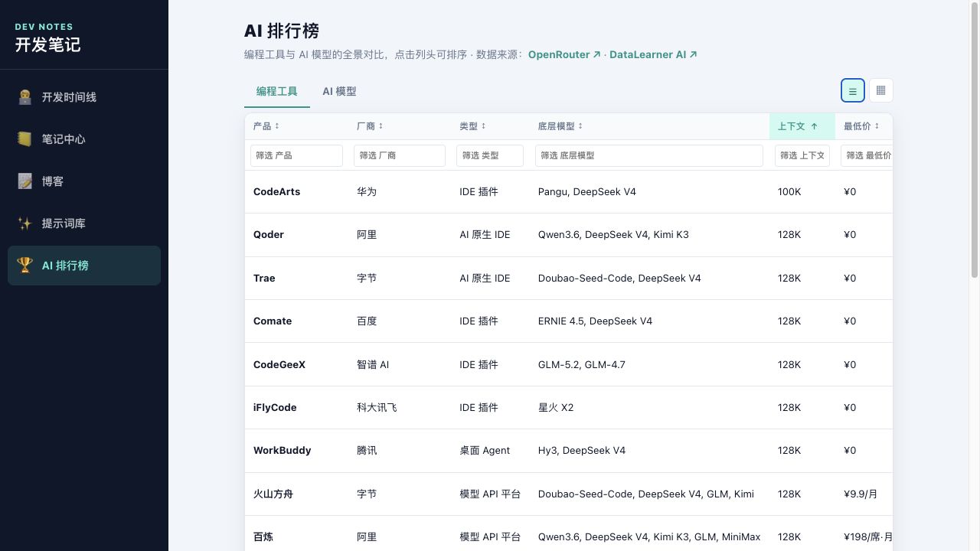Image resolution: width=980 pixels, height=551 pixels.
Task: Switch to grid view layout
Action: point(880,90)
